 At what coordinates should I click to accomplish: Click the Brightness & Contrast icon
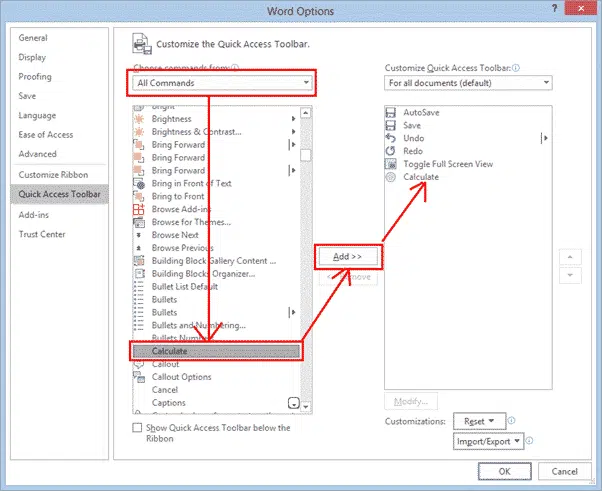(x=139, y=132)
